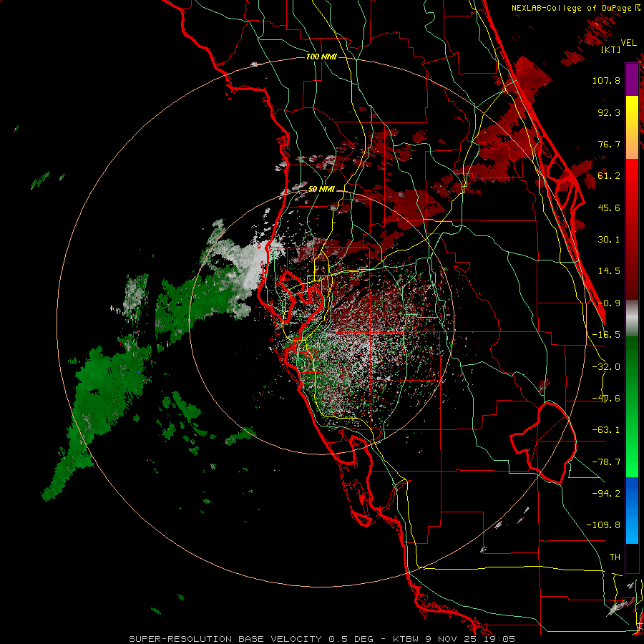Pick the blue colorbar segment near -94.2
This screenshot has height=644, width=644.
click(x=632, y=510)
